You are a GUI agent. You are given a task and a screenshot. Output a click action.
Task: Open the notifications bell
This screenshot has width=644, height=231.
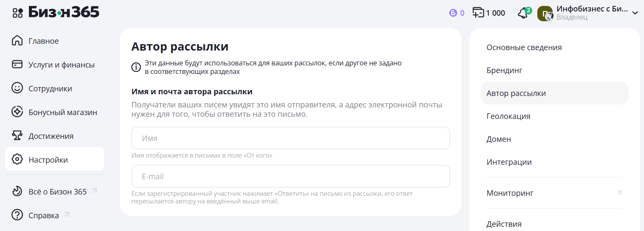523,13
